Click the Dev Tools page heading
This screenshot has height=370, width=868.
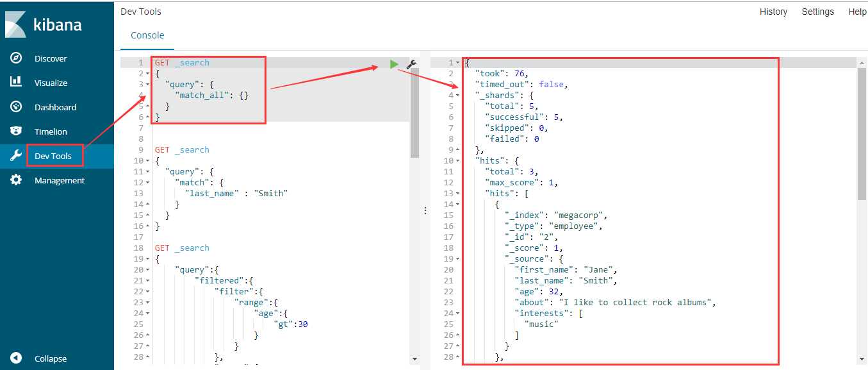(x=141, y=12)
